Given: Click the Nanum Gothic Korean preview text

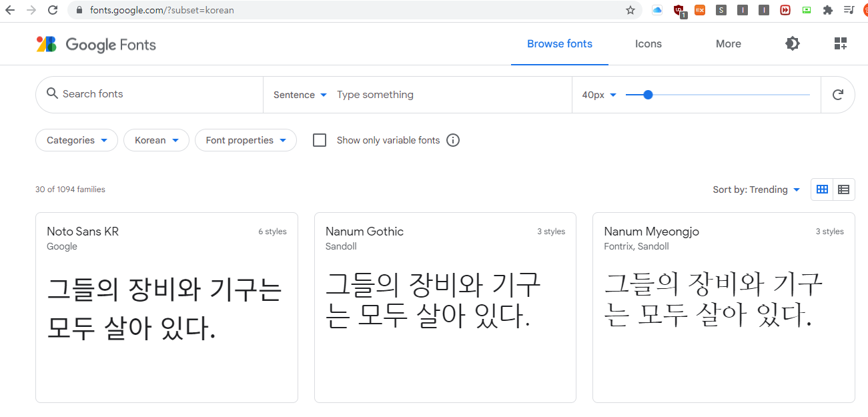Looking at the screenshot, I should tap(433, 300).
